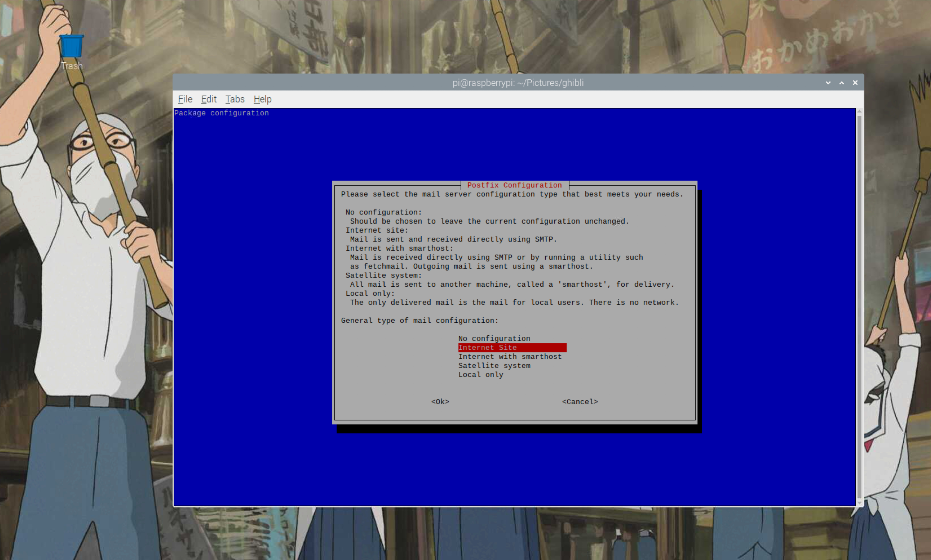Open the Help menu
This screenshot has height=560, width=931.
262,99
